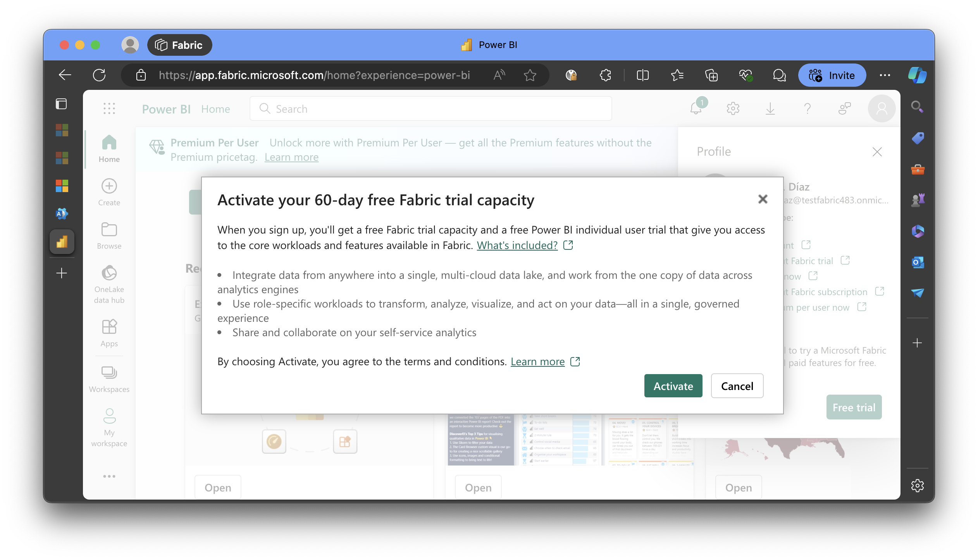
Task: Open the feedback icon in the header
Action: tap(845, 108)
